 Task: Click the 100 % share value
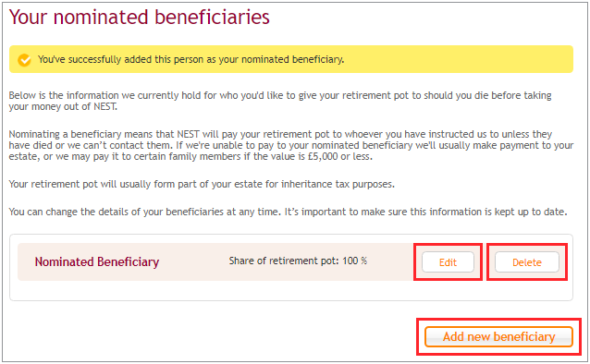coord(354,261)
